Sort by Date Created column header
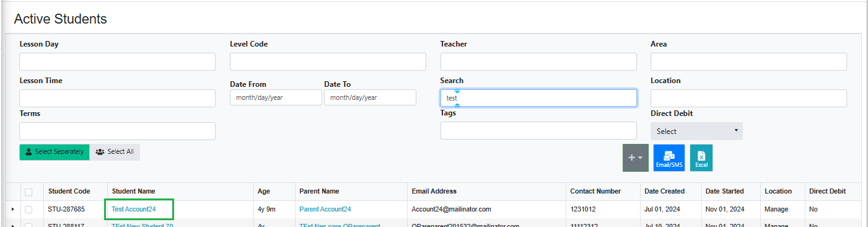The image size is (868, 227). 664,191
